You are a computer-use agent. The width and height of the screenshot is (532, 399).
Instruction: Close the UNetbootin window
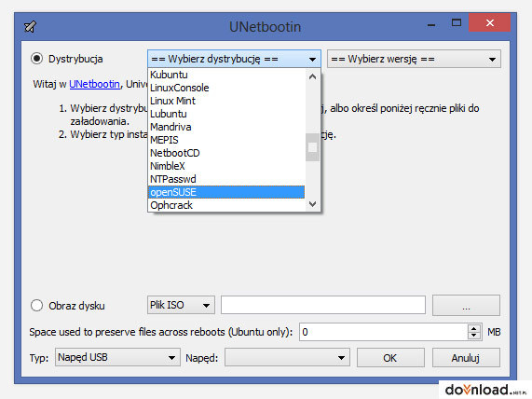point(489,22)
